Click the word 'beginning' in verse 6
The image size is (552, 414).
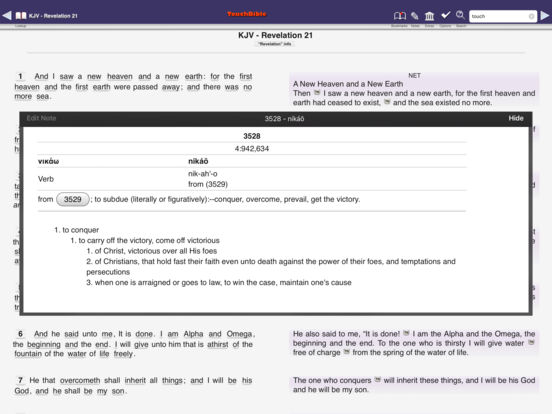pos(44,344)
